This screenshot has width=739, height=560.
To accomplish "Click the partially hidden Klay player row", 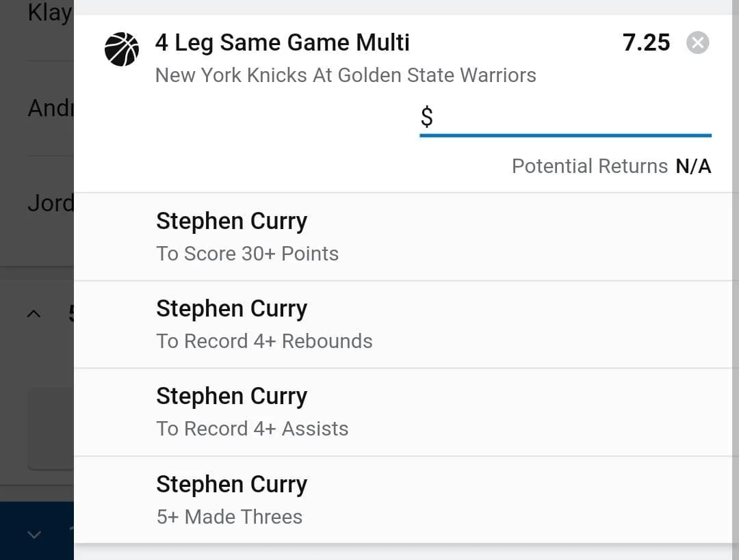I will coord(48,14).
